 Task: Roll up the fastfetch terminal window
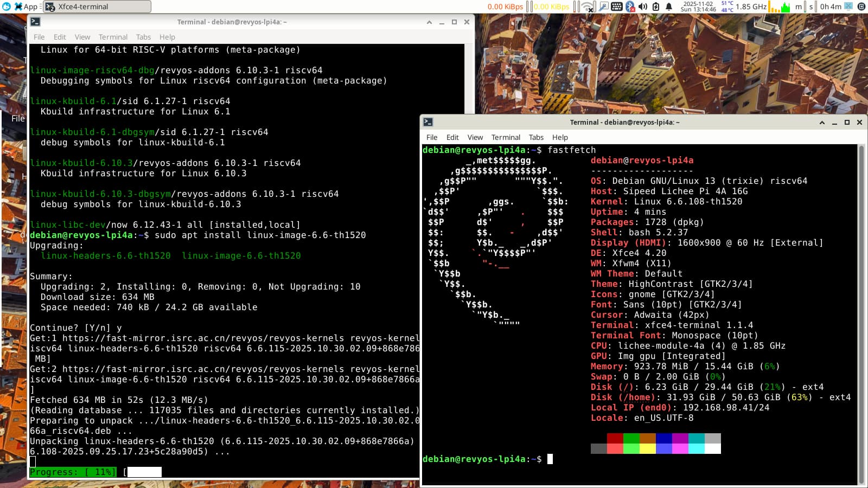point(822,123)
